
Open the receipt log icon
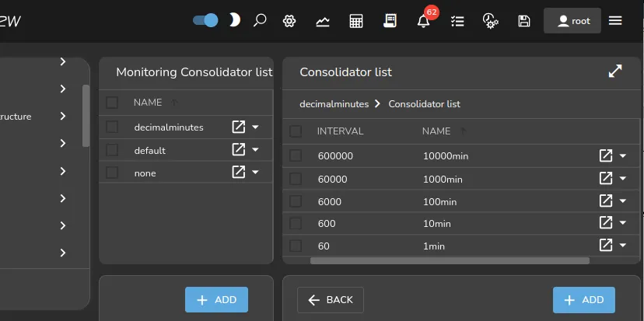(390, 20)
